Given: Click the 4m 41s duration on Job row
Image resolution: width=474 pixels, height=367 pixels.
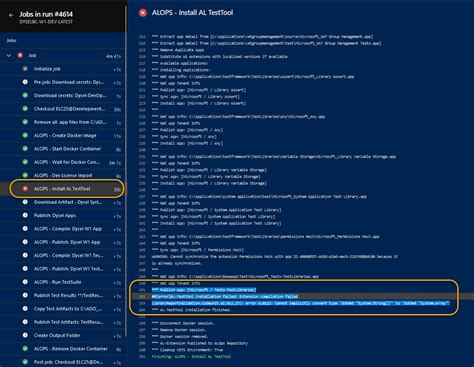Looking at the screenshot, I should click(x=113, y=56).
